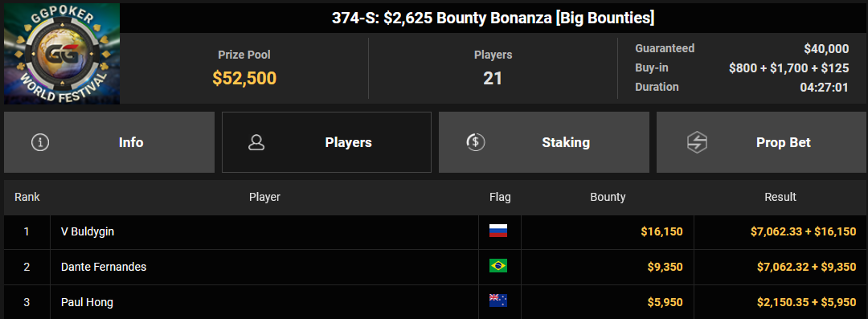The width and height of the screenshot is (868, 319).
Task: Switch to the Staking tab
Action: (x=544, y=142)
